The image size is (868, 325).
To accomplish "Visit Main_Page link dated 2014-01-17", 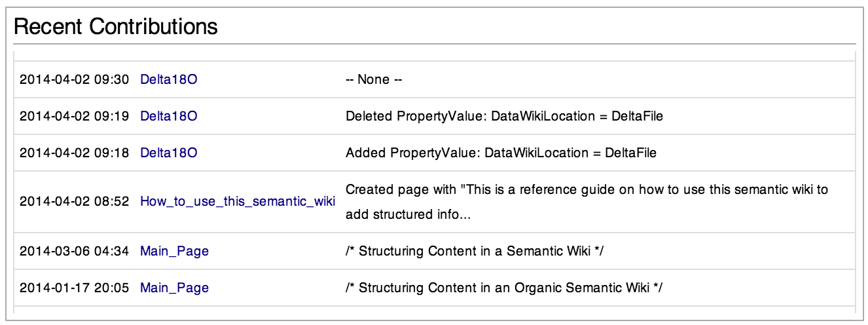I will [x=174, y=288].
